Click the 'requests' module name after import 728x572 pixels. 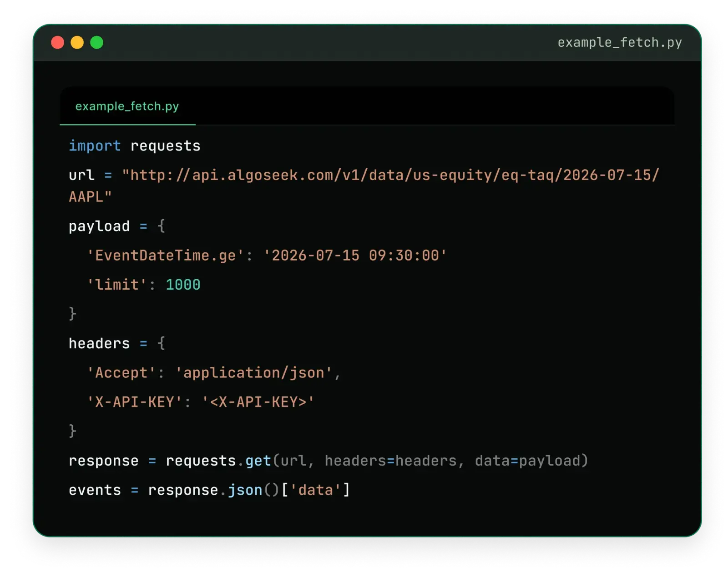pos(166,146)
